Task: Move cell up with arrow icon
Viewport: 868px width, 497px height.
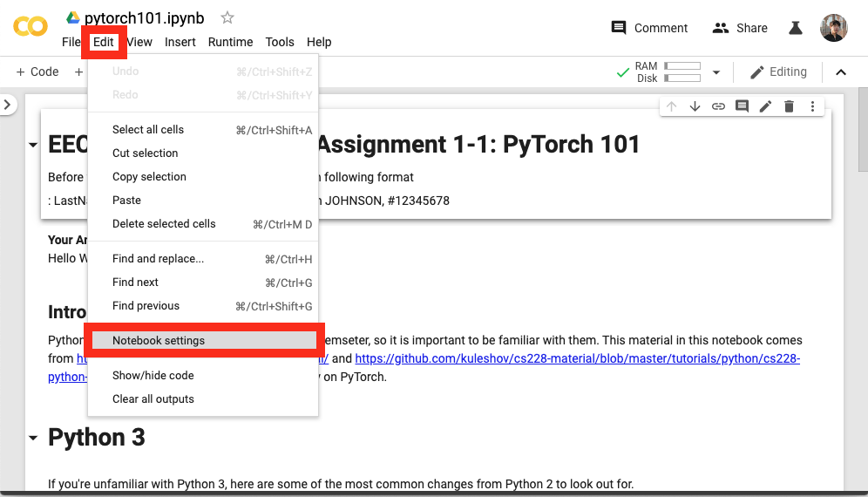Action: [672, 106]
